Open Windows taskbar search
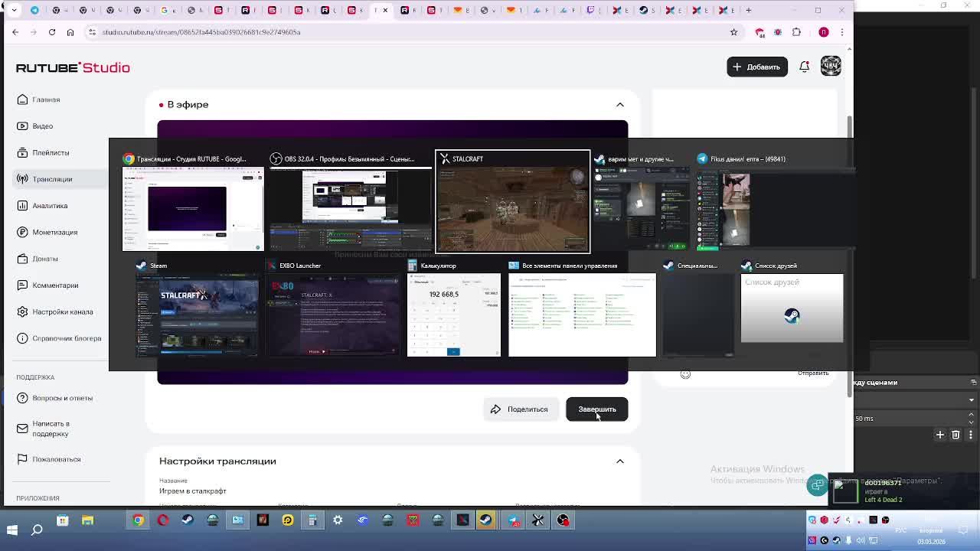The width and height of the screenshot is (980, 551). point(37,529)
